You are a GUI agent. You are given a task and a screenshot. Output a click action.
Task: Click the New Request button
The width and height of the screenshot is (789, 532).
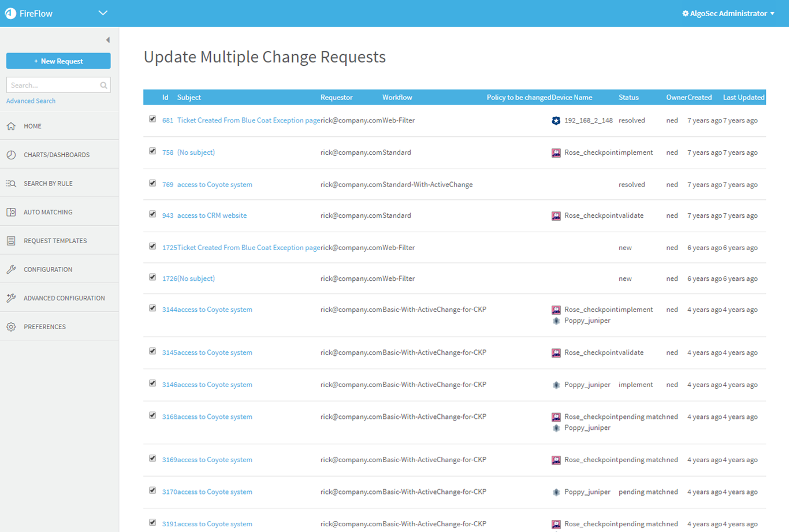pyautogui.click(x=58, y=61)
